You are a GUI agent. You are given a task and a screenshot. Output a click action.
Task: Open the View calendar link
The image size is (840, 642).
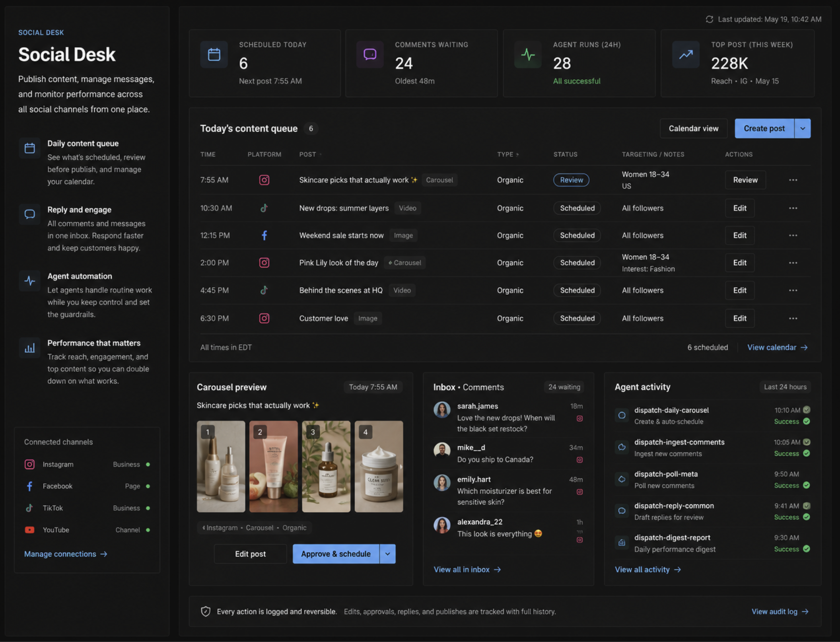(x=778, y=347)
